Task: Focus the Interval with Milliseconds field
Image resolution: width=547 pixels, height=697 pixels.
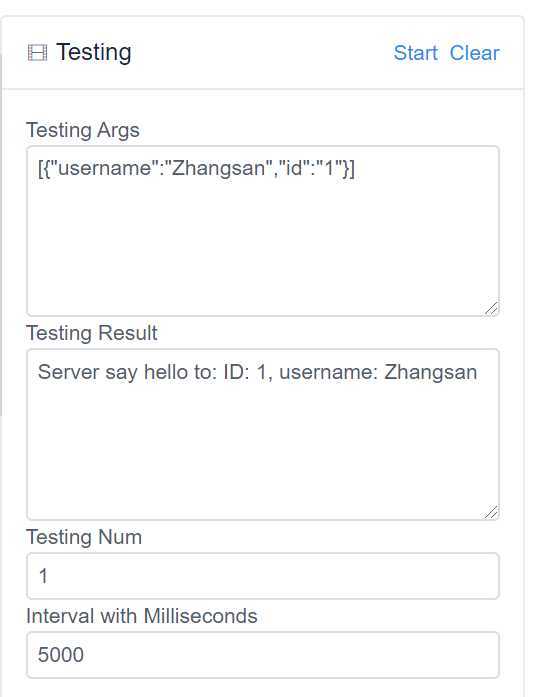Action: click(x=263, y=655)
